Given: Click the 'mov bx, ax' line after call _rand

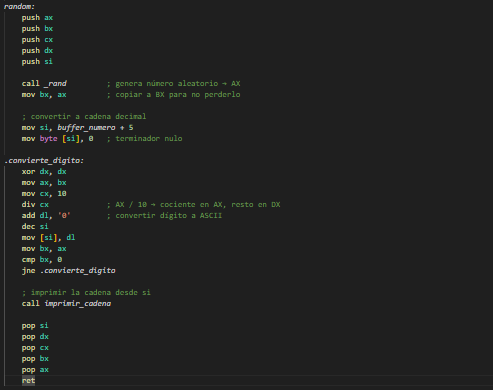Looking at the screenshot, I should point(44,94).
